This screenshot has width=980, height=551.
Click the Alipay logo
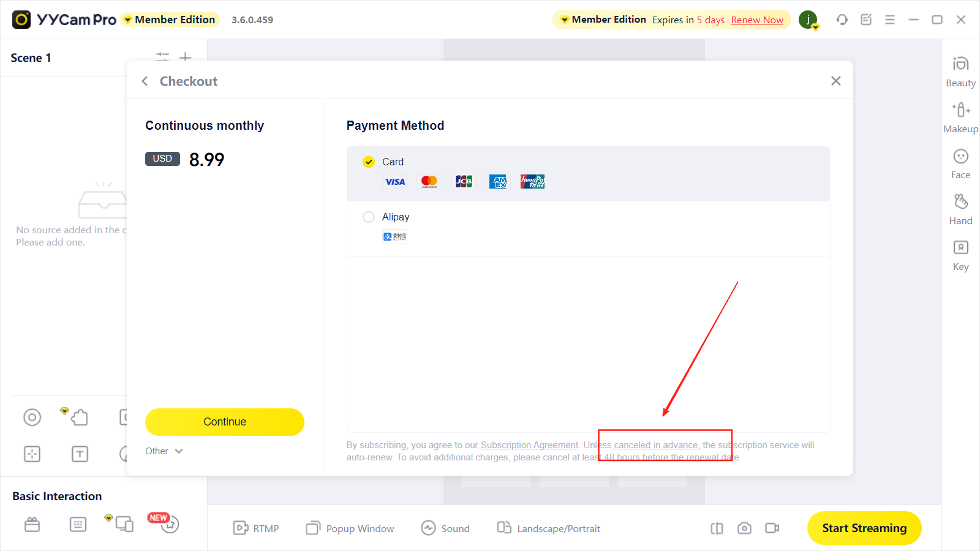[395, 237]
